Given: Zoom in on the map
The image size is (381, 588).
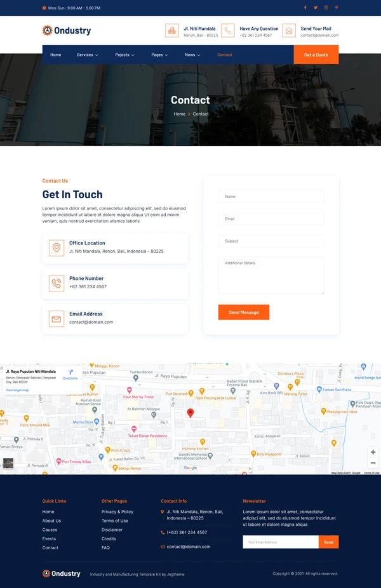Looking at the screenshot, I should (373, 452).
